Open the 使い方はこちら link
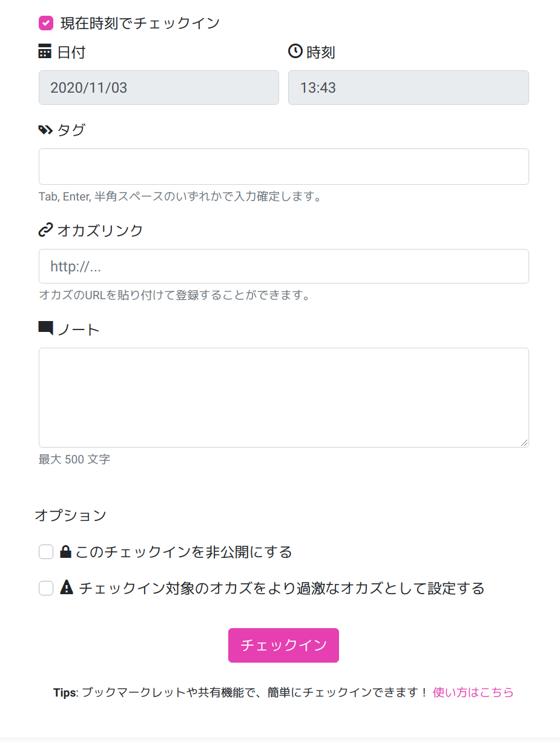The image size is (560, 742). click(x=473, y=692)
